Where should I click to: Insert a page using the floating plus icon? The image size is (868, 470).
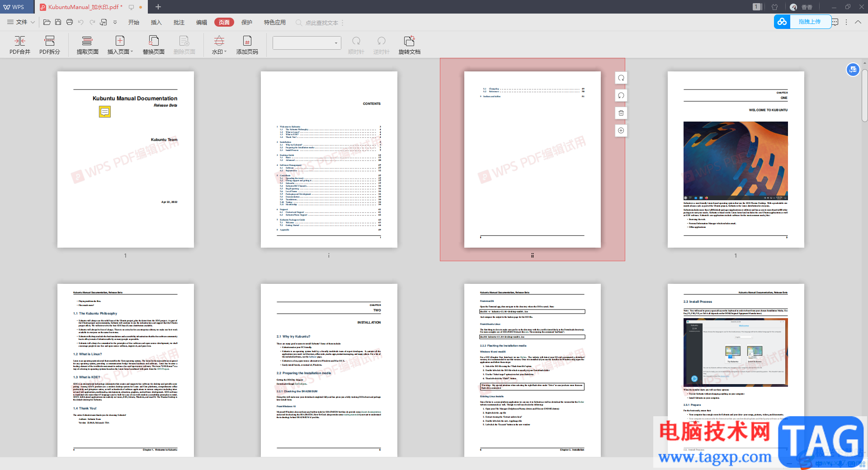point(621,131)
